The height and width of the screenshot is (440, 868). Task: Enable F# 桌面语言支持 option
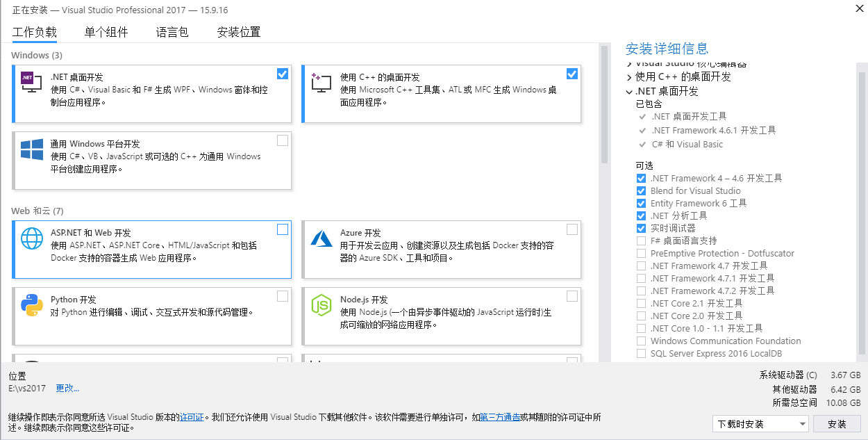[641, 241]
